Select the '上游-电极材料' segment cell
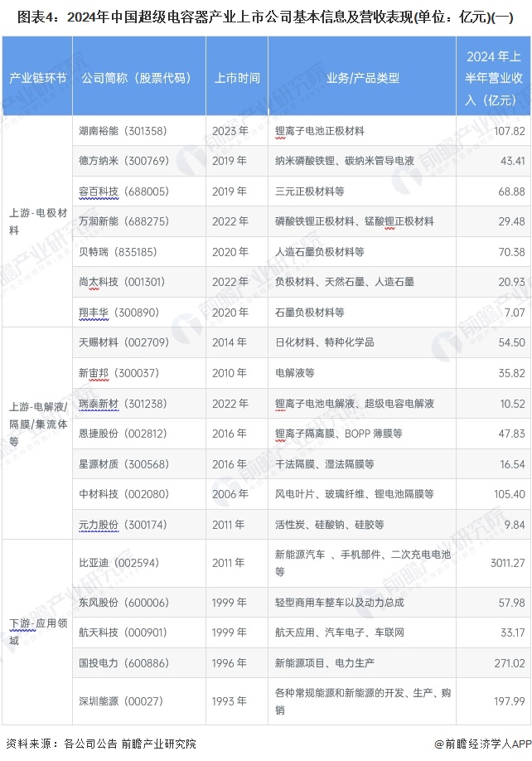This screenshot has width=532, height=761. tap(38, 221)
